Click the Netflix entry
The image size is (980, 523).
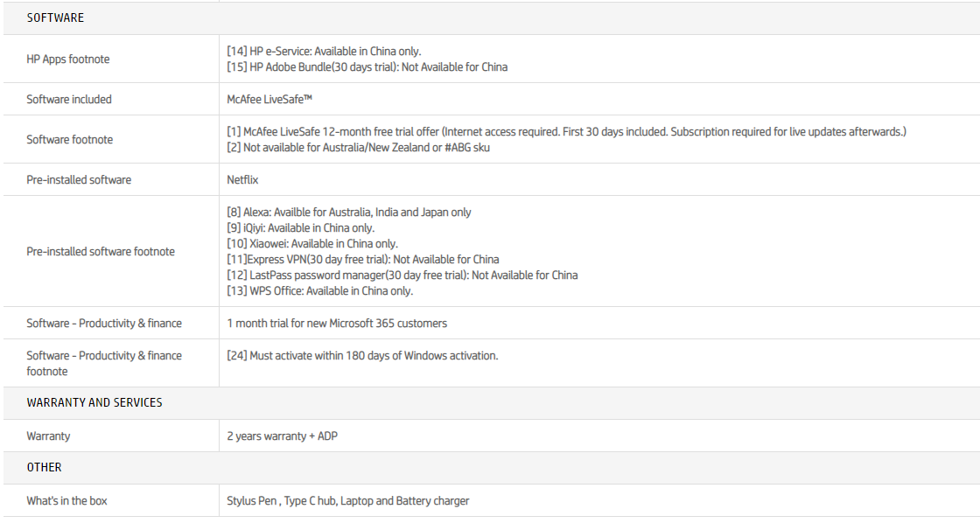pyautogui.click(x=242, y=180)
